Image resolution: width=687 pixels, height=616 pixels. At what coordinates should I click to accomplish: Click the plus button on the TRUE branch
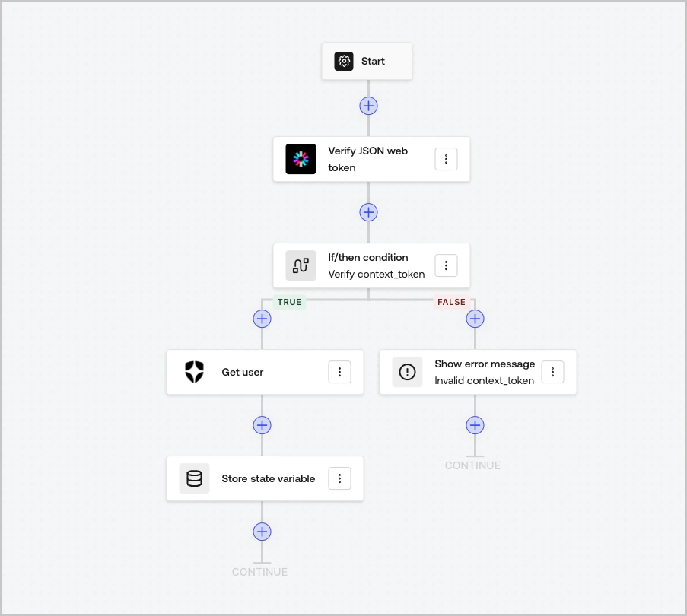tap(262, 319)
